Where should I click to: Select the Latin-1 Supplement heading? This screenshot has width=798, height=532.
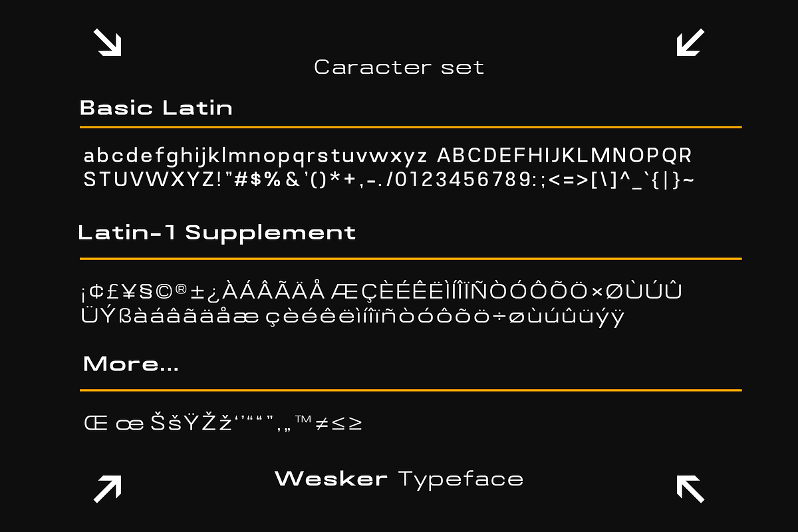217,233
